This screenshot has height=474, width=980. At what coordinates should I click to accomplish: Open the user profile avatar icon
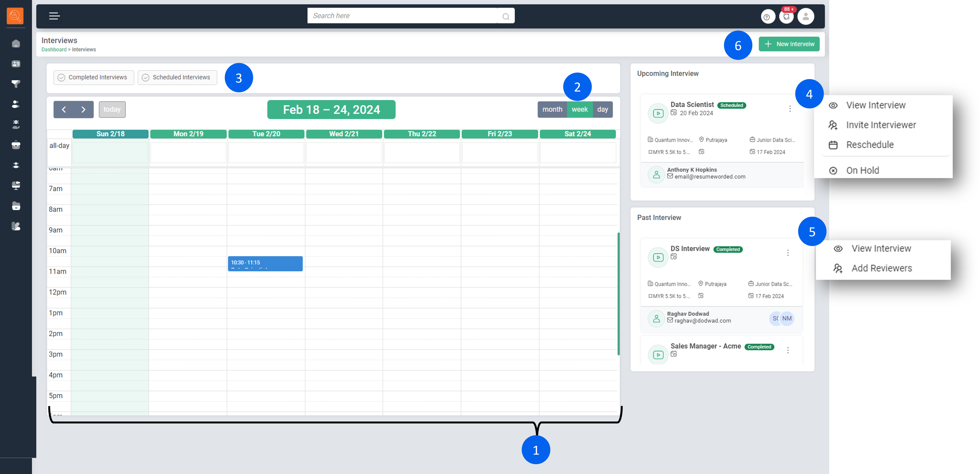click(805, 17)
